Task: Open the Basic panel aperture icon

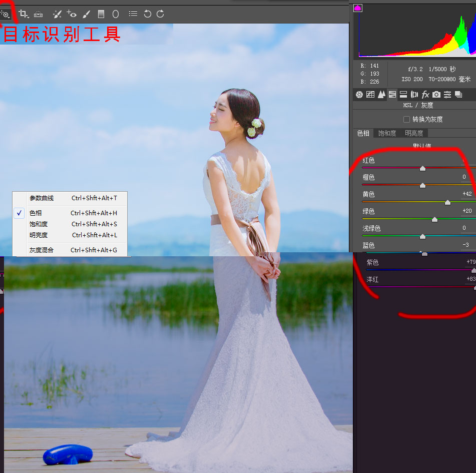Action: [359, 95]
